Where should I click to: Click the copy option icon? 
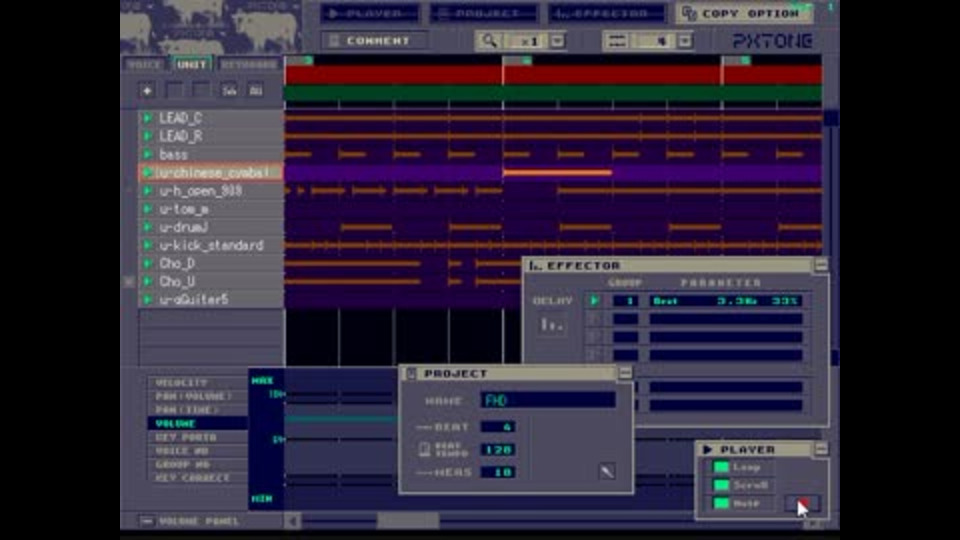(x=689, y=13)
